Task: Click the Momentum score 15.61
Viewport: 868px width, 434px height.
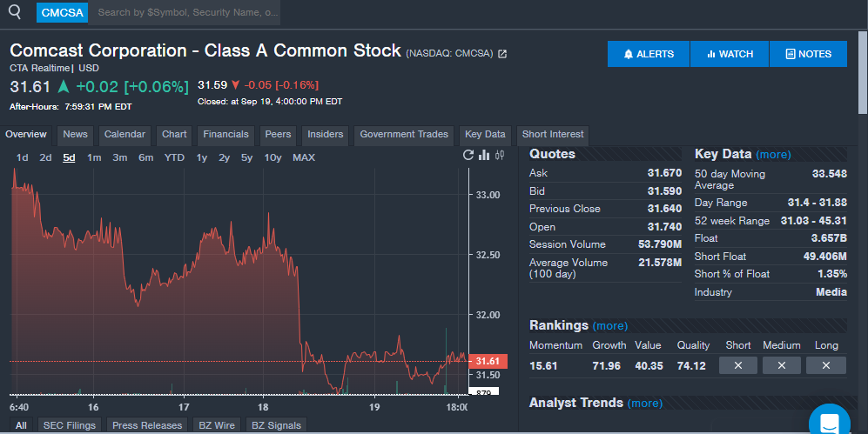Action: (x=543, y=366)
